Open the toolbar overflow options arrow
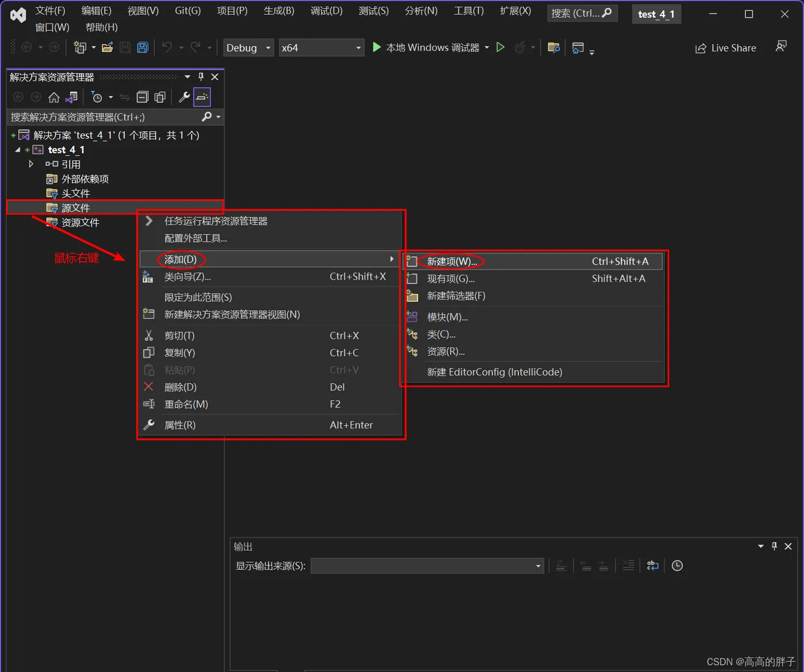This screenshot has width=804, height=672. pyautogui.click(x=592, y=52)
